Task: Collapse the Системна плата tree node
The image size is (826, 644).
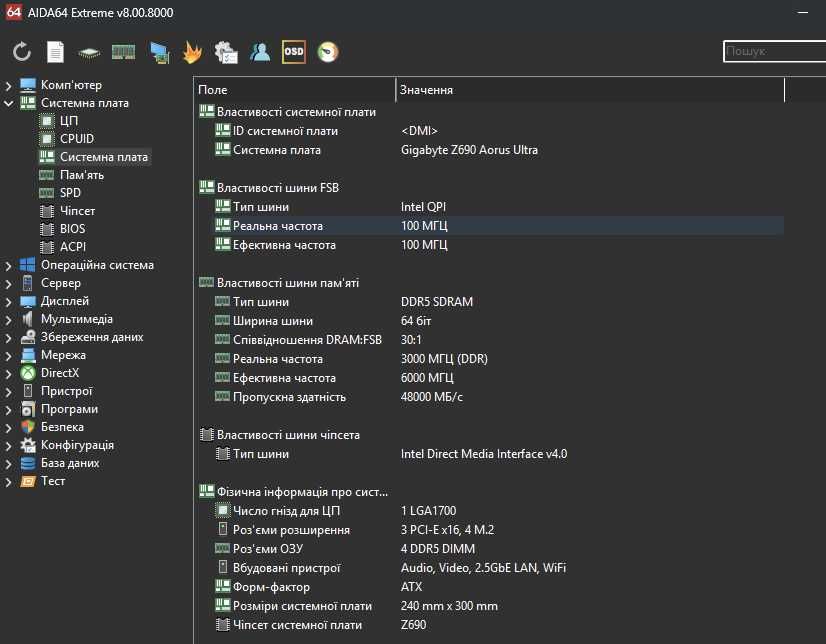Action: [x=8, y=103]
